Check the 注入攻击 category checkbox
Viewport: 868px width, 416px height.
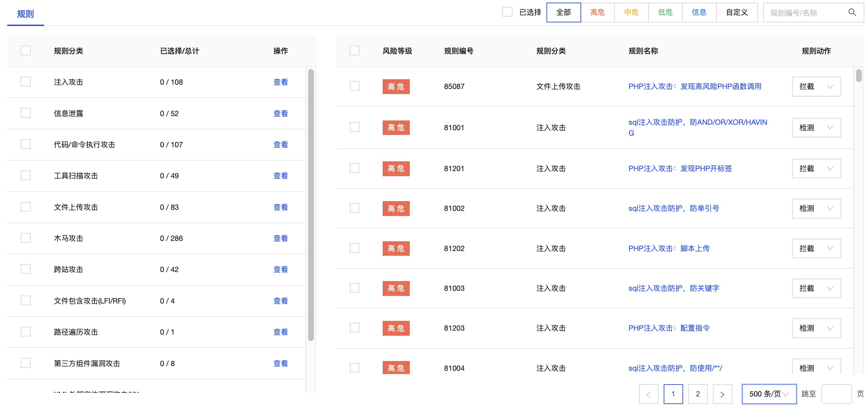pos(26,82)
